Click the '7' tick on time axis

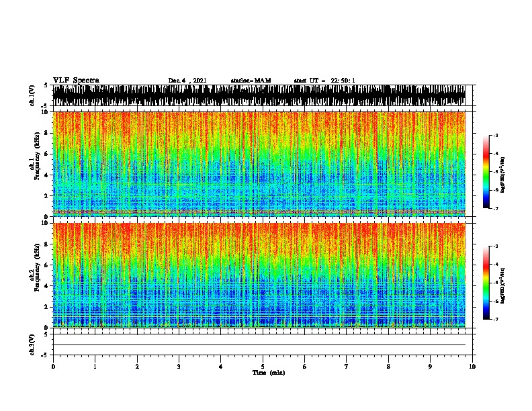[x=347, y=367]
